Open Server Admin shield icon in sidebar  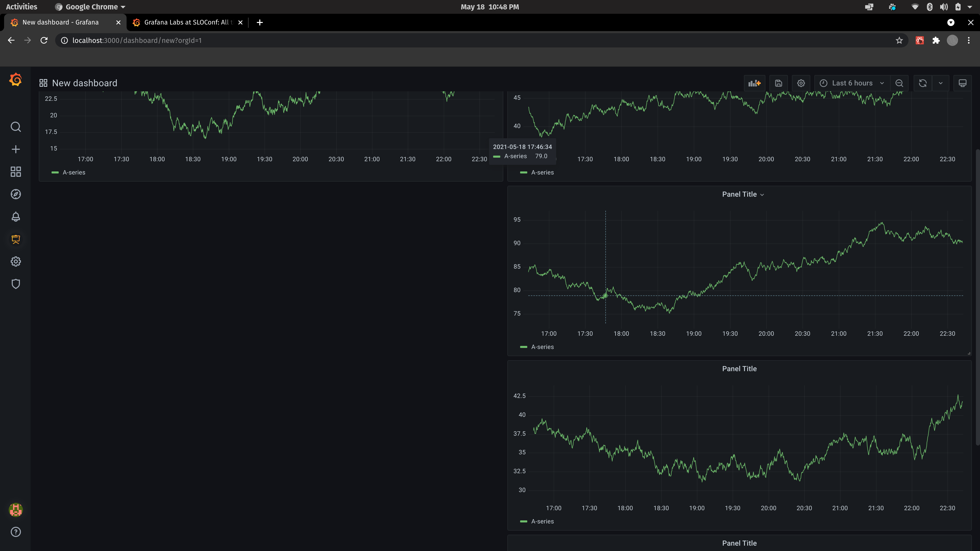click(16, 284)
